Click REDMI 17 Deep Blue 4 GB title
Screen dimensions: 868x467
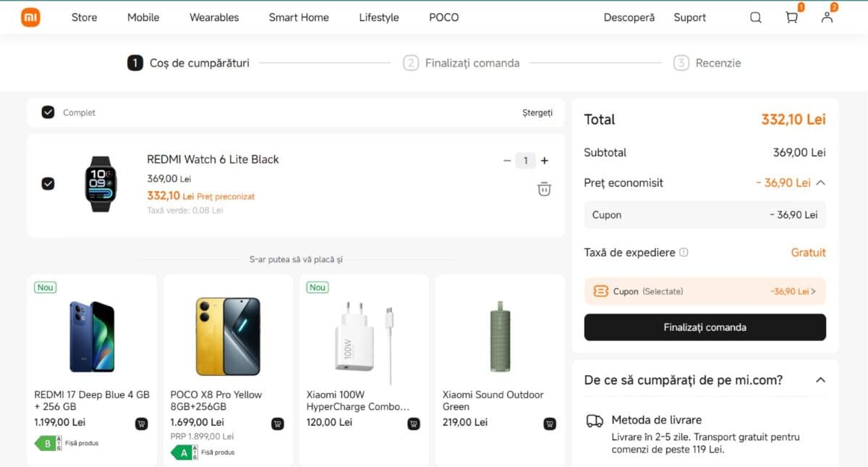coord(92,400)
